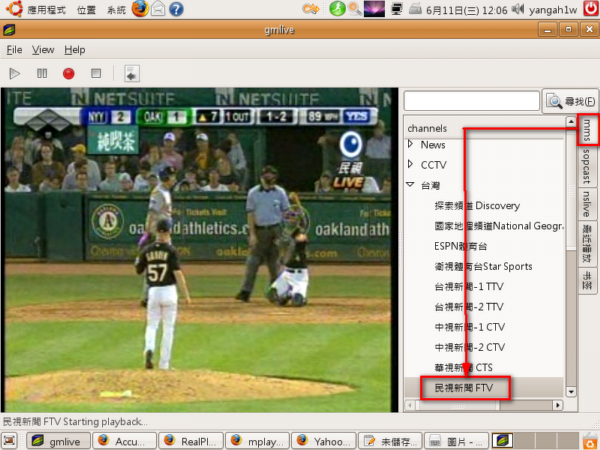600x450 pixels.
Task: Click the toolbar arrow icon after the separator
Action: pyautogui.click(x=132, y=73)
